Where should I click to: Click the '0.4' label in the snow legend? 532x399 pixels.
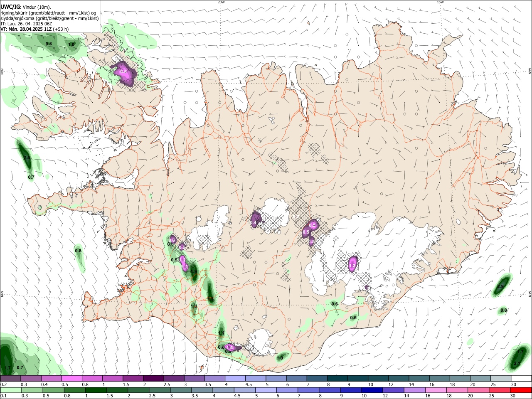point(44,384)
